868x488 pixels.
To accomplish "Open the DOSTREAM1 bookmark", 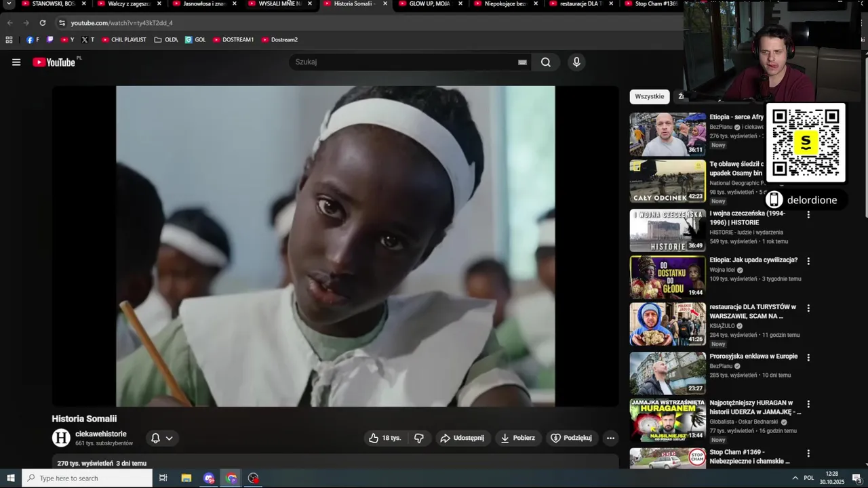I will click(233, 39).
